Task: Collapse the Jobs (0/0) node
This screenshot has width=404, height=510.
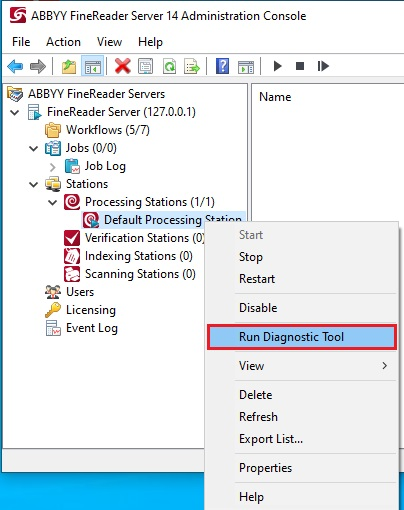Action: pyautogui.click(x=34, y=148)
